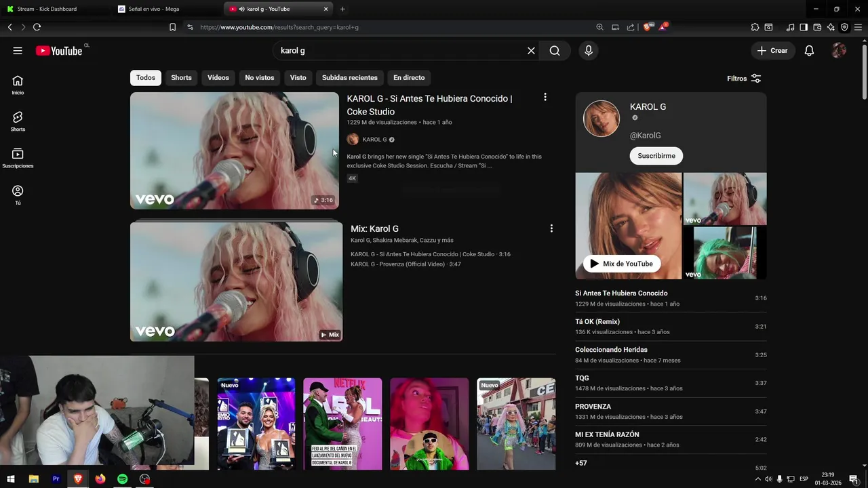Go to the YouTube logo home link
This screenshot has height=488, width=868.
pyautogui.click(x=60, y=51)
